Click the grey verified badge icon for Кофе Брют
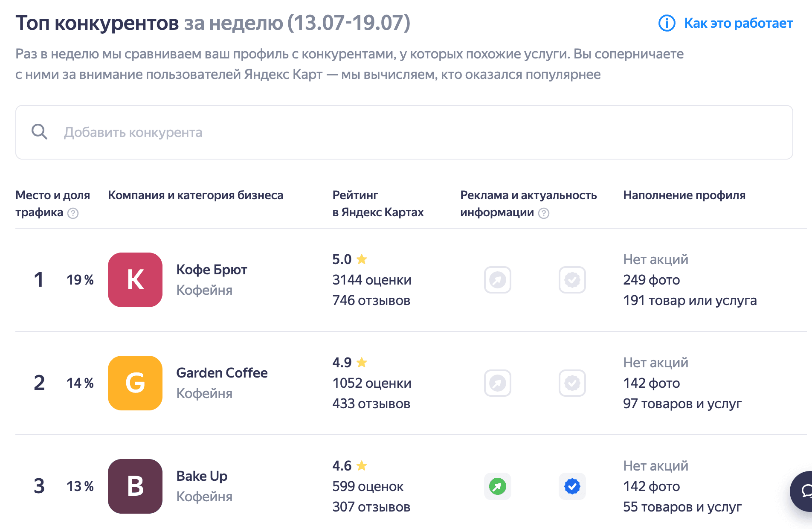 [x=572, y=280]
